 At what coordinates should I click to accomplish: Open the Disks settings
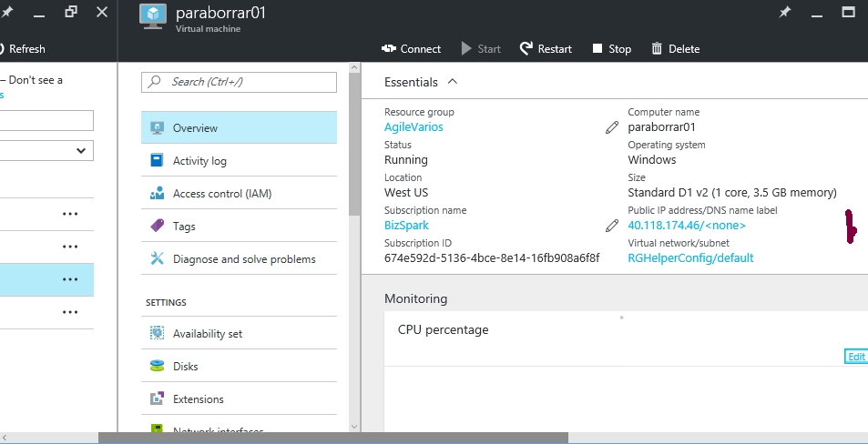[x=240, y=366]
